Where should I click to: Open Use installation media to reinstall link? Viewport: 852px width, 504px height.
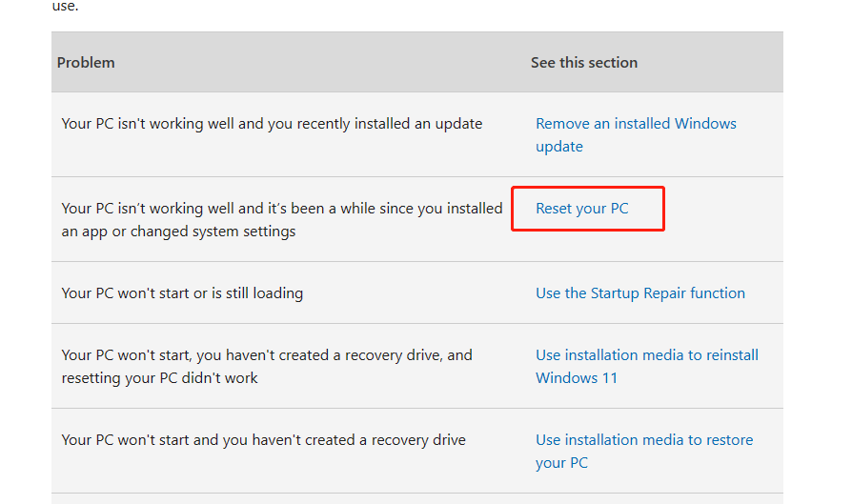(646, 367)
